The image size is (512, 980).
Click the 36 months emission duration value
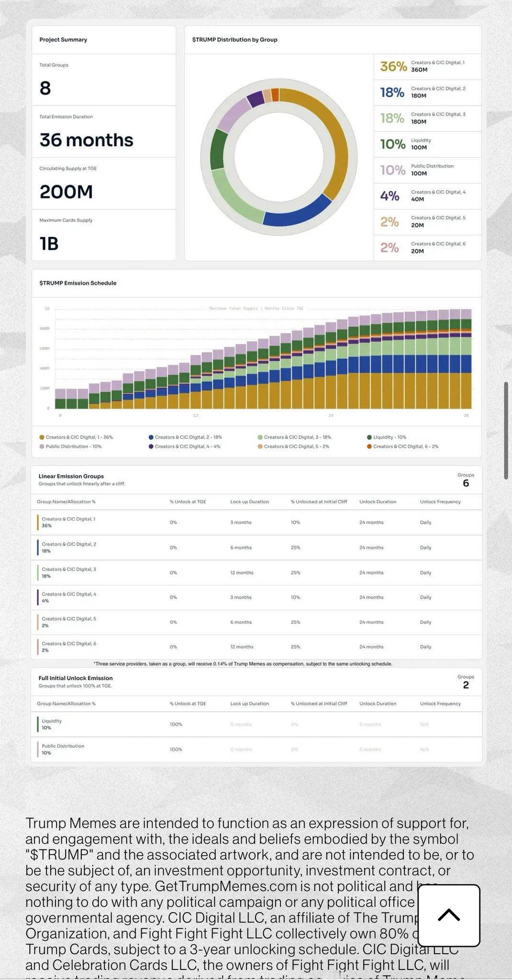point(86,140)
